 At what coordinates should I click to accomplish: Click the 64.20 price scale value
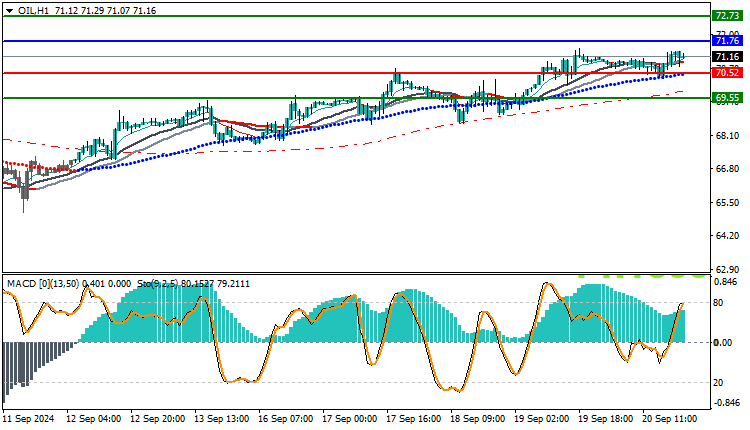pos(727,235)
